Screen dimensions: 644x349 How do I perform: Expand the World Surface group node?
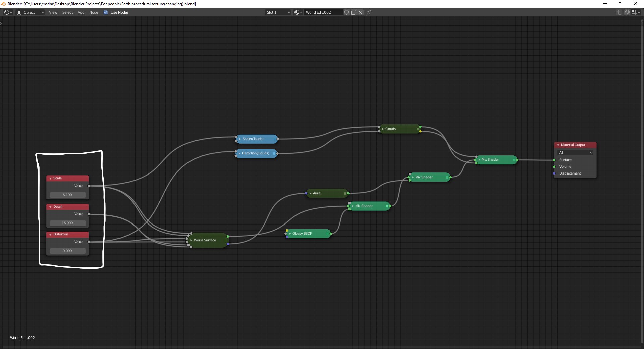191,240
